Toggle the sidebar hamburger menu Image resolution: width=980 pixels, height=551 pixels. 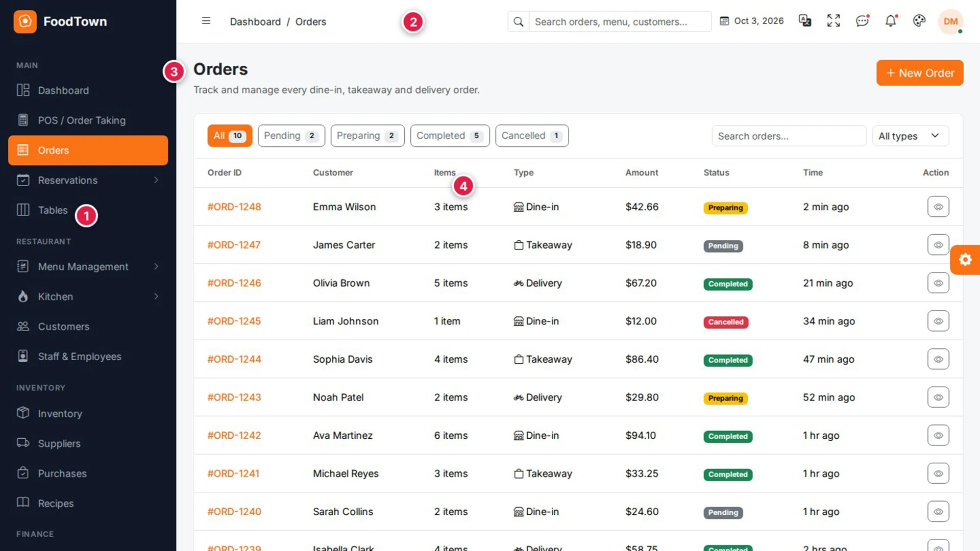[206, 21]
